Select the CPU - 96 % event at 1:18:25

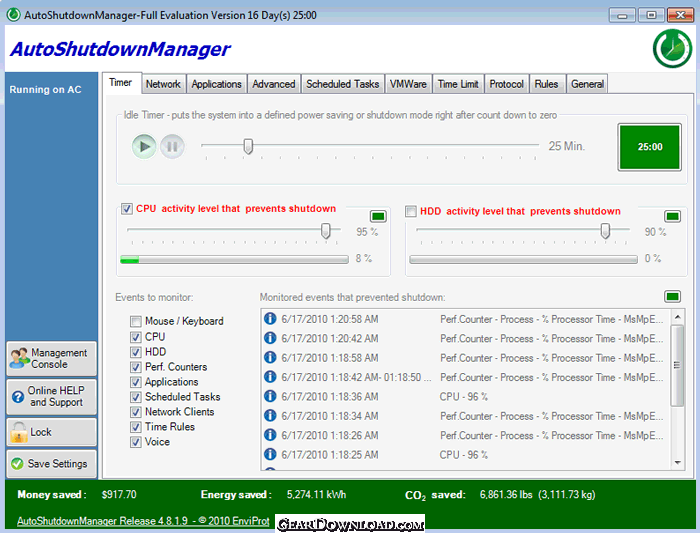click(x=464, y=454)
